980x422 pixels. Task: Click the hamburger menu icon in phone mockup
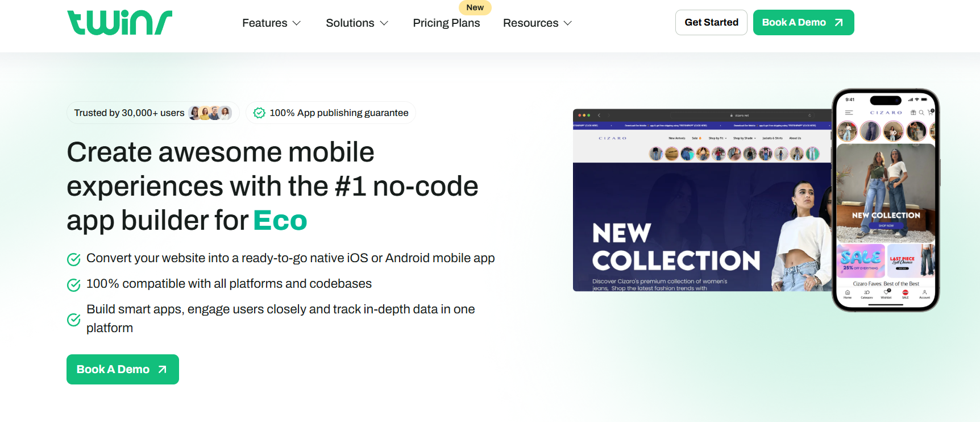click(x=849, y=113)
